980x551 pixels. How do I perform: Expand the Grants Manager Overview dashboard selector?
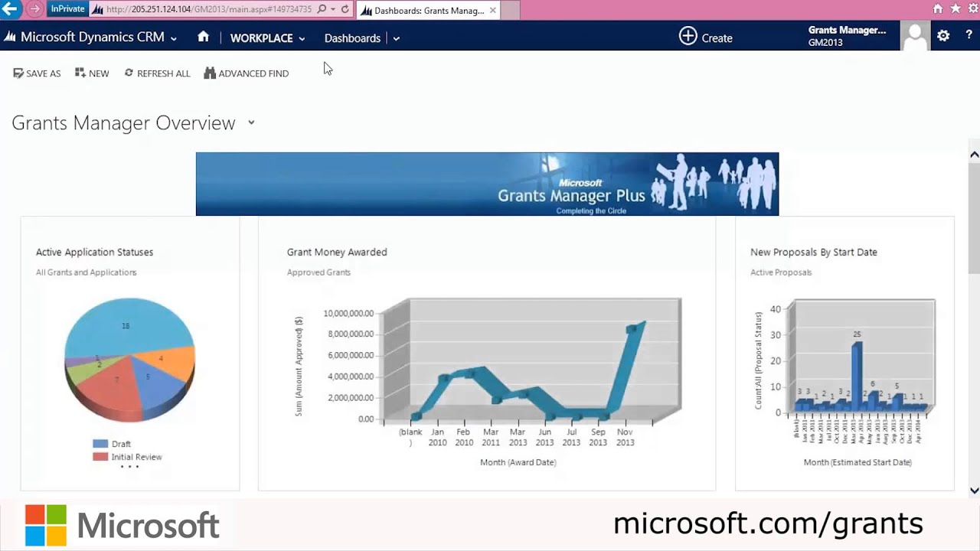[251, 122]
